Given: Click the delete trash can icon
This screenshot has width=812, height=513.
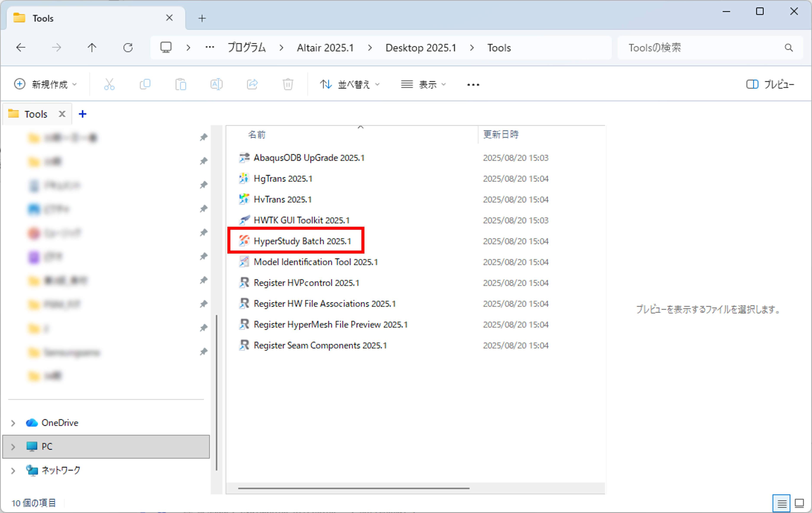Looking at the screenshot, I should [288, 84].
